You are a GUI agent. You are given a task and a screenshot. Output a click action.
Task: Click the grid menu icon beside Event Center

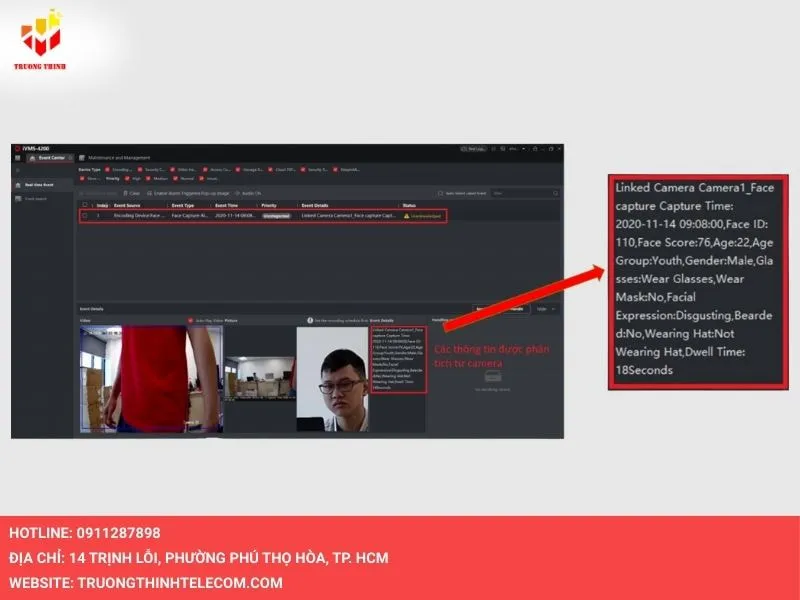18,158
